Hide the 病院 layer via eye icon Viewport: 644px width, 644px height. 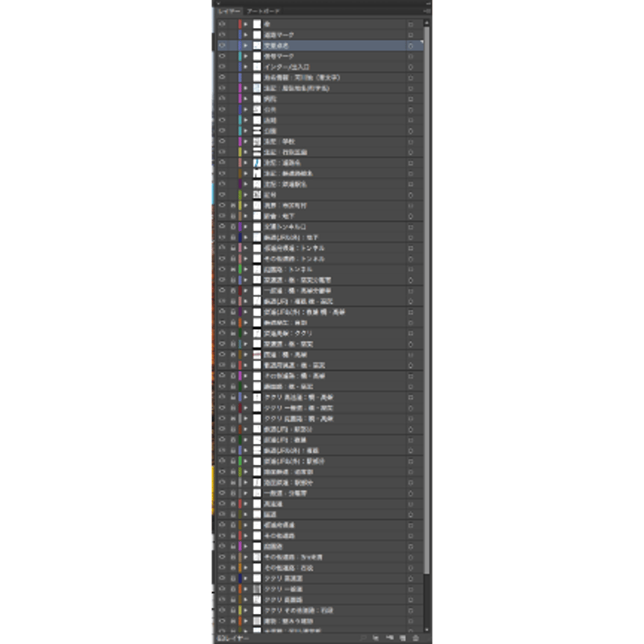(222, 99)
